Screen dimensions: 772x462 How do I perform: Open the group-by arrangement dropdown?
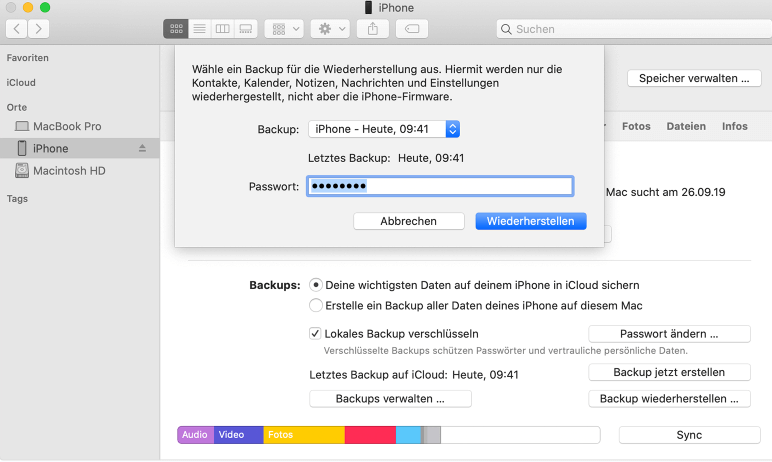point(284,29)
